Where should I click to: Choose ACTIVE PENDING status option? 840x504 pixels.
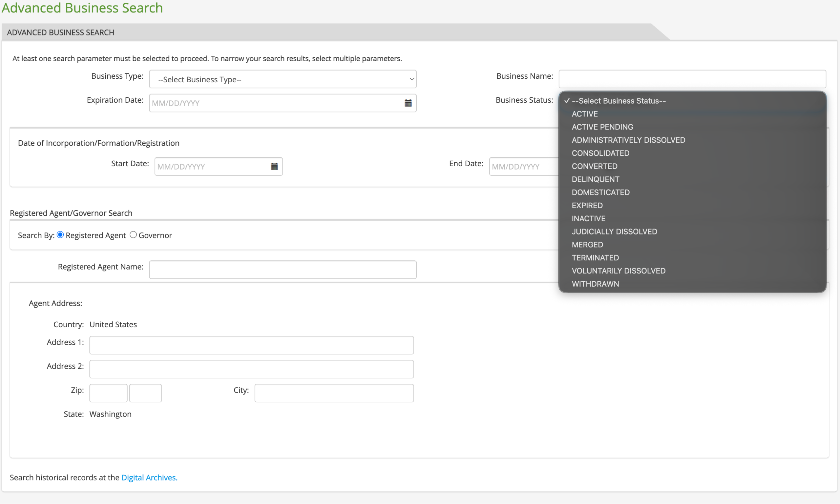(x=692, y=127)
